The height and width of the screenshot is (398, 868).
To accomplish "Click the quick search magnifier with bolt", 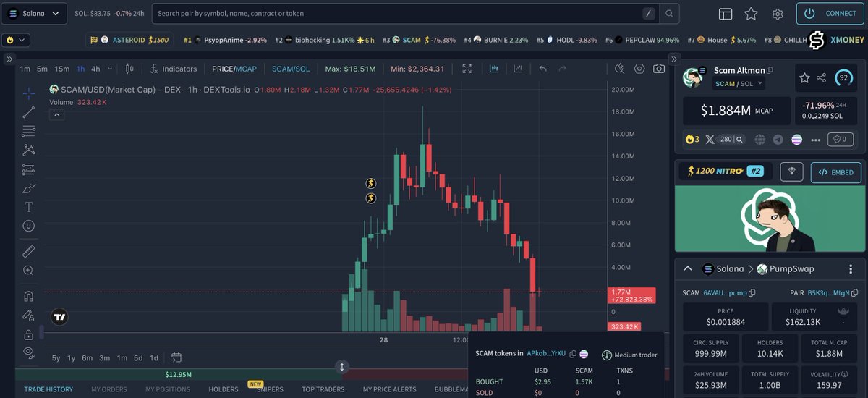I will [620, 69].
